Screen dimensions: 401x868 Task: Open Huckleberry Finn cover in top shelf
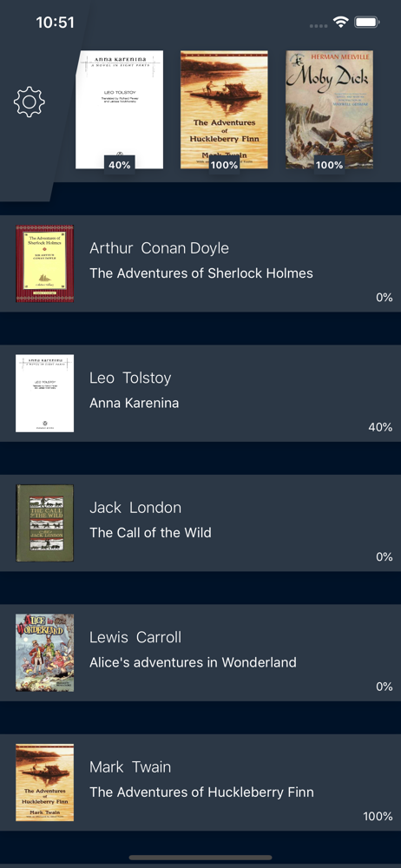coord(224,109)
